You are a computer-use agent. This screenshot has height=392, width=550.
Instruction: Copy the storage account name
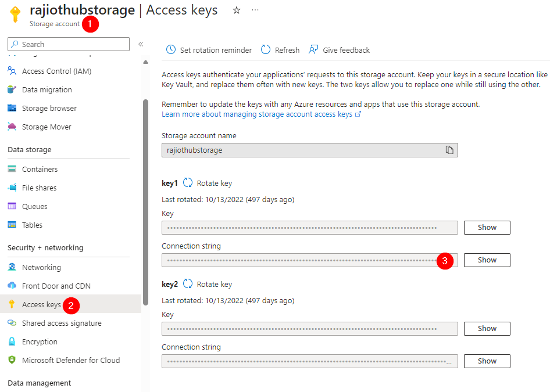449,150
